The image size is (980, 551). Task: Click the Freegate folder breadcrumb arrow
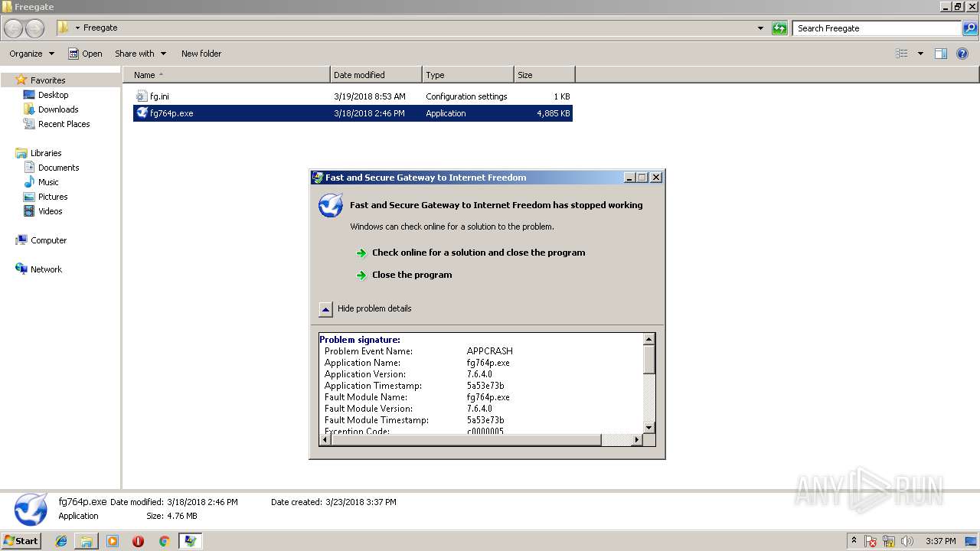pos(77,28)
